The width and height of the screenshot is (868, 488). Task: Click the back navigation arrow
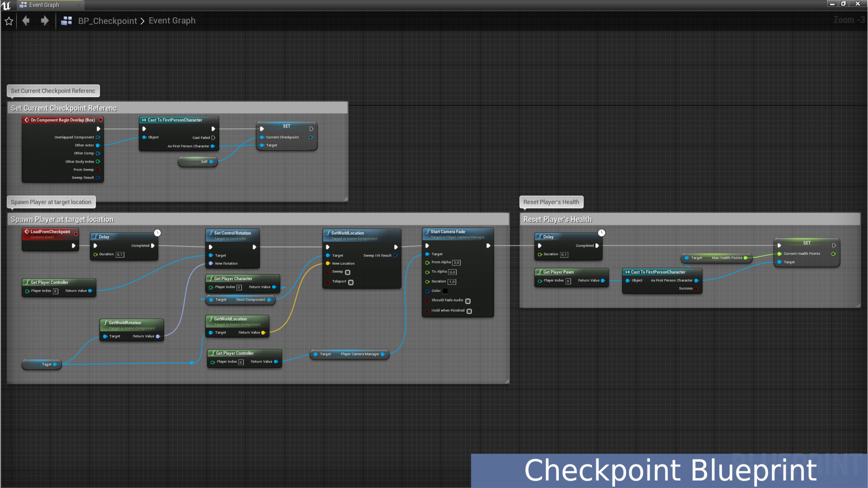tap(26, 20)
